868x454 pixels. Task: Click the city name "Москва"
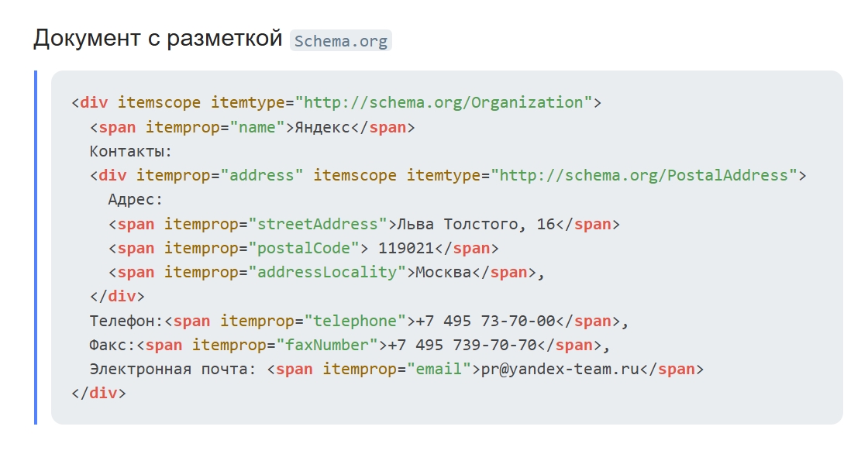click(443, 272)
